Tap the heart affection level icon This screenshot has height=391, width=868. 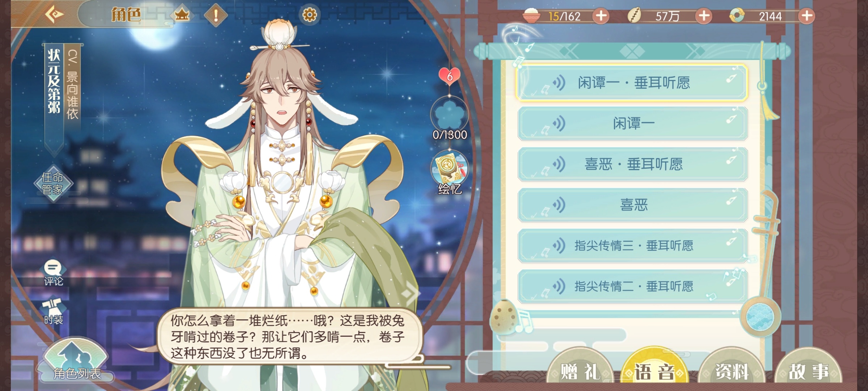[450, 76]
